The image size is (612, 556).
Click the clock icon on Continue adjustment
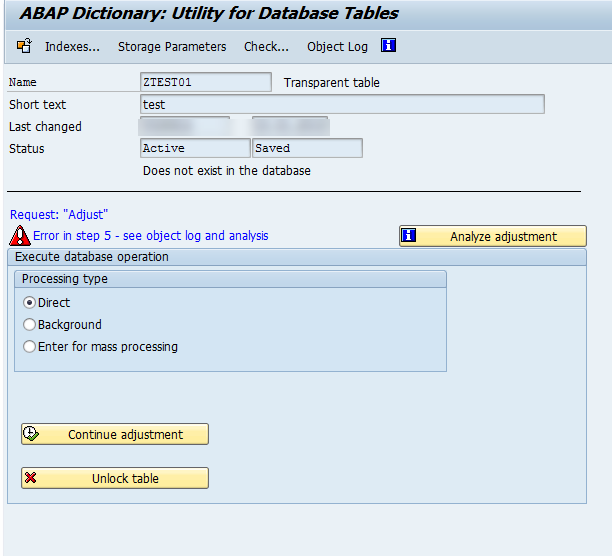click(30, 433)
